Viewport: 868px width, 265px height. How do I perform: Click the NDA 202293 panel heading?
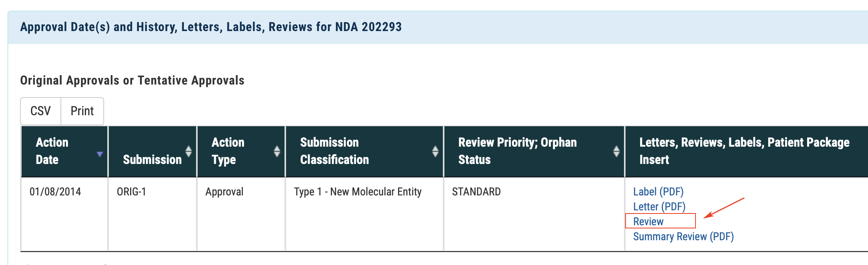click(211, 27)
